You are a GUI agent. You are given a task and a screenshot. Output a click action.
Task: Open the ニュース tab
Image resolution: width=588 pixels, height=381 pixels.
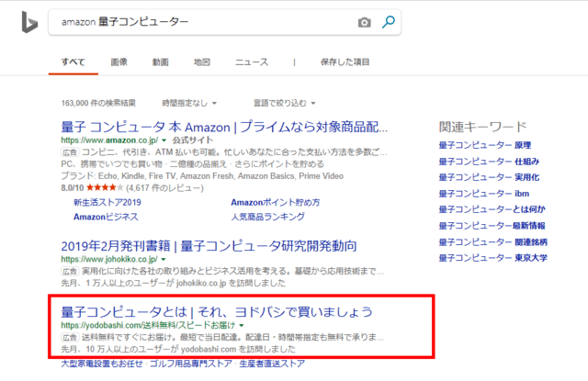[252, 62]
